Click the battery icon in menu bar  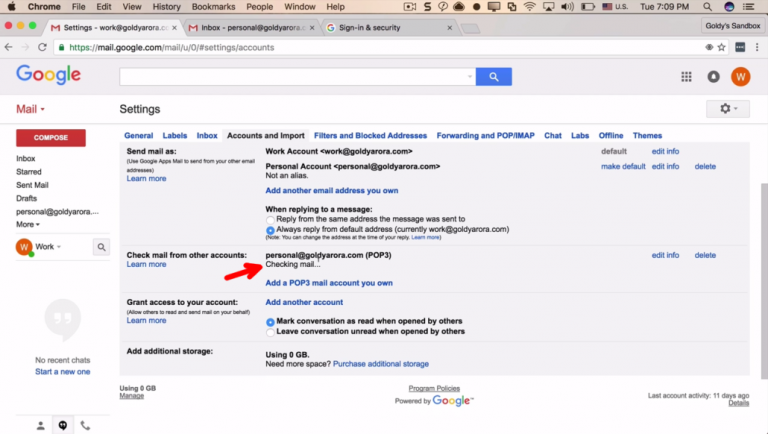pyautogui.click(x=588, y=7)
